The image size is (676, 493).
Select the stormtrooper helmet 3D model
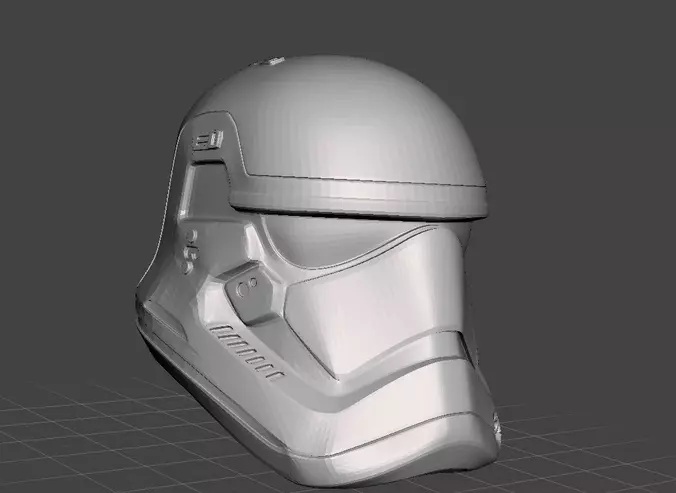coord(318,271)
